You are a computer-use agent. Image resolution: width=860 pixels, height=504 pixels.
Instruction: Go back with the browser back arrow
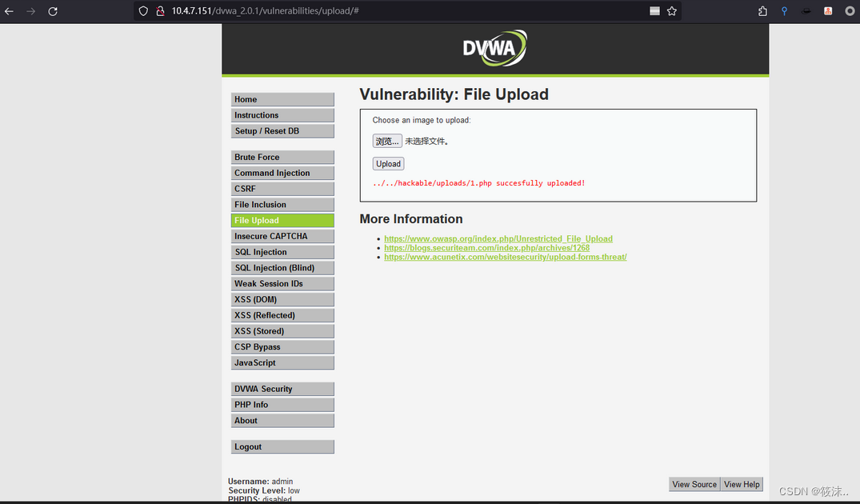[x=9, y=11]
